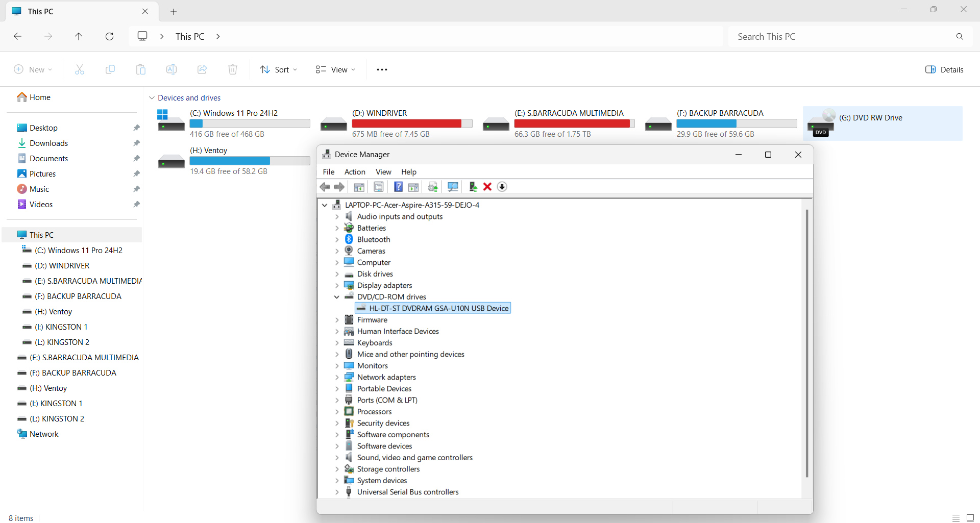Open the Action menu in Device Manager

pyautogui.click(x=355, y=172)
